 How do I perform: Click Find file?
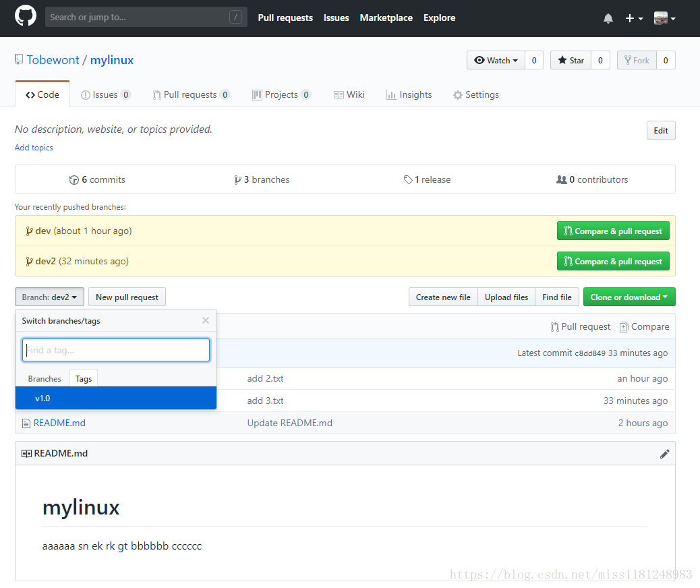tap(557, 297)
